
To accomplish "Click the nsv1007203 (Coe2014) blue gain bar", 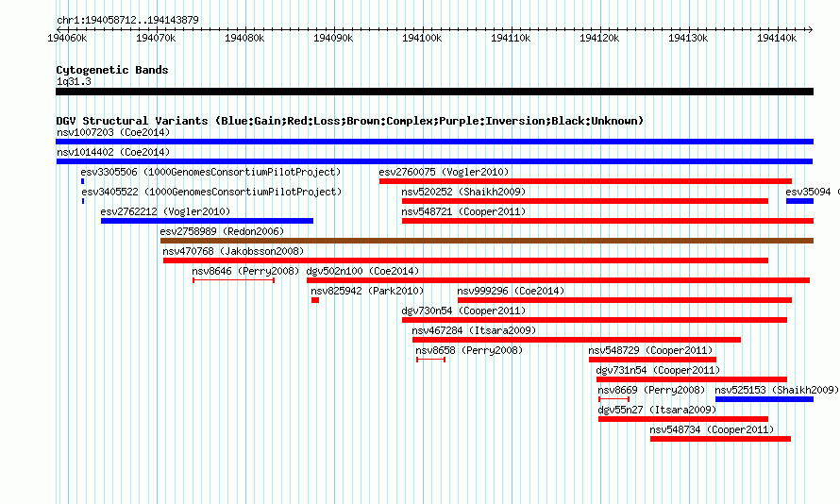I will click(x=434, y=142).
